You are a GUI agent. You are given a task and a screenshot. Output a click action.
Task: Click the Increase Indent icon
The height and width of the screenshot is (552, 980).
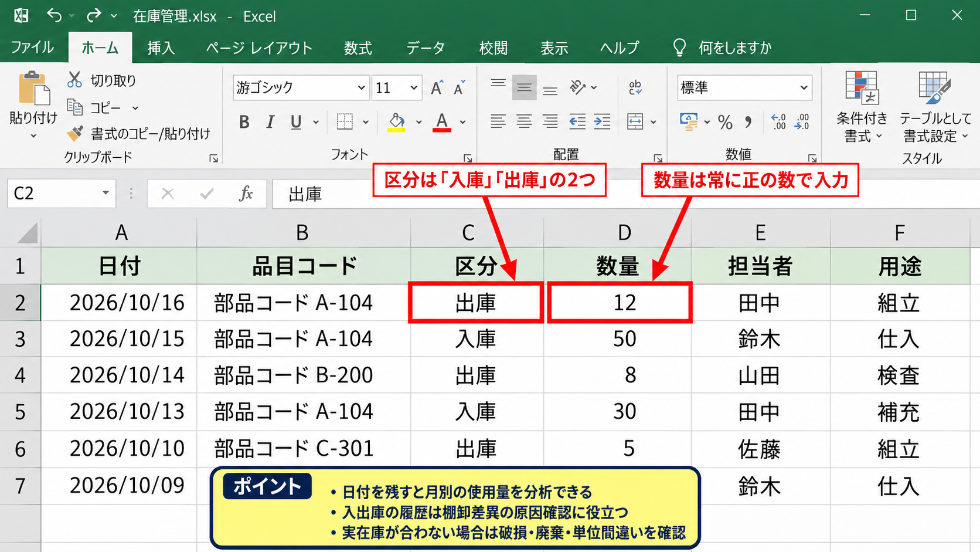coord(602,121)
